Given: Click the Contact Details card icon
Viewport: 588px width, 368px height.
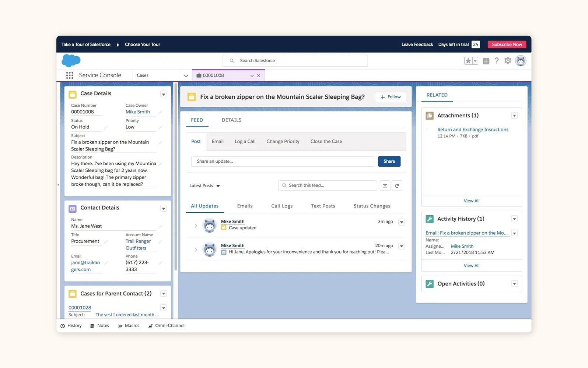Looking at the screenshot, I should point(73,209).
